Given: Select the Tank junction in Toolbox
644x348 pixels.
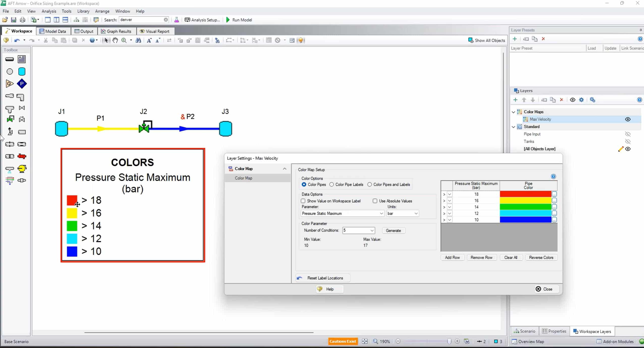Looking at the screenshot, I should click(22, 72).
